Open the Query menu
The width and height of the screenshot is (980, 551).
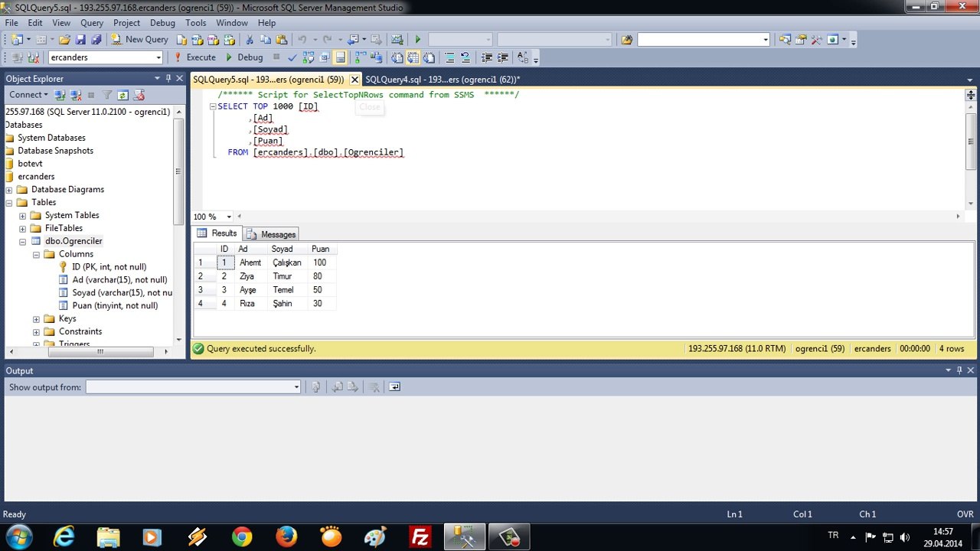[x=92, y=23]
